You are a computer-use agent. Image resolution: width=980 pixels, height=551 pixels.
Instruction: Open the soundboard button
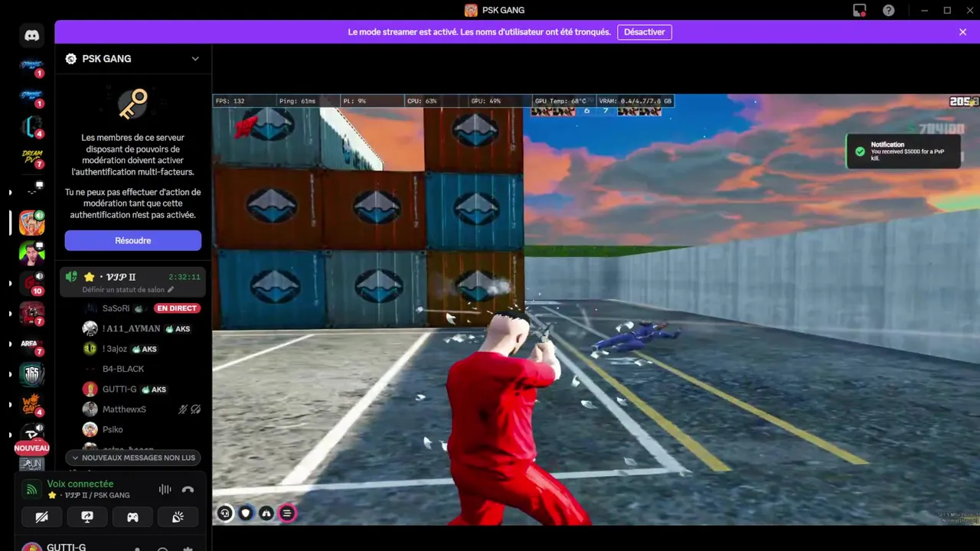point(178,517)
